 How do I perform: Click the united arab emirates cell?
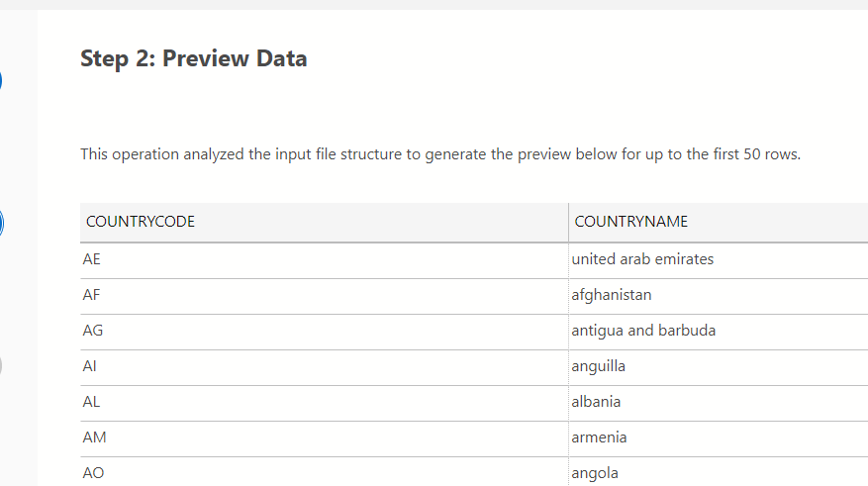(642, 259)
